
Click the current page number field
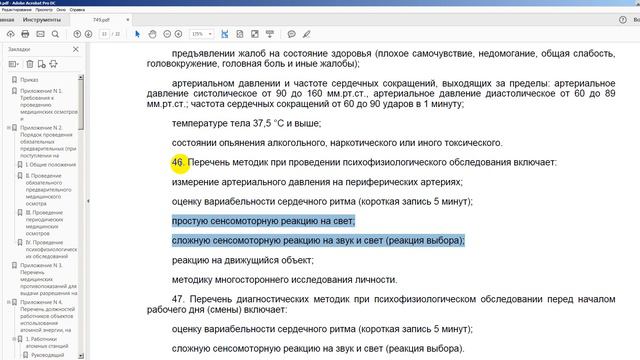(x=104, y=34)
